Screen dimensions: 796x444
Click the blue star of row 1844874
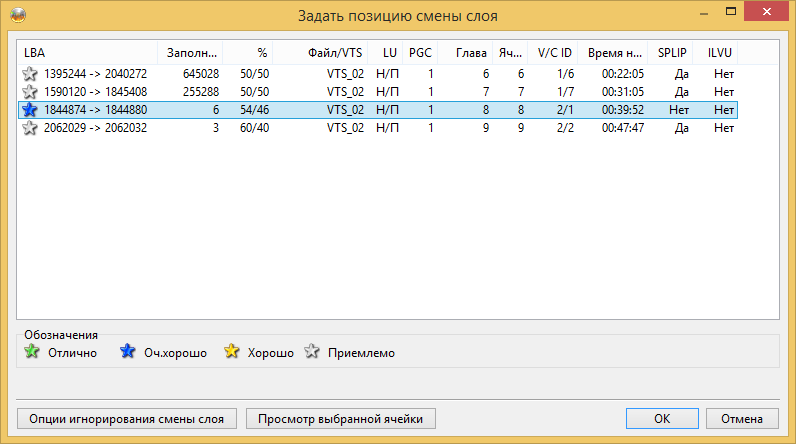click(30, 110)
